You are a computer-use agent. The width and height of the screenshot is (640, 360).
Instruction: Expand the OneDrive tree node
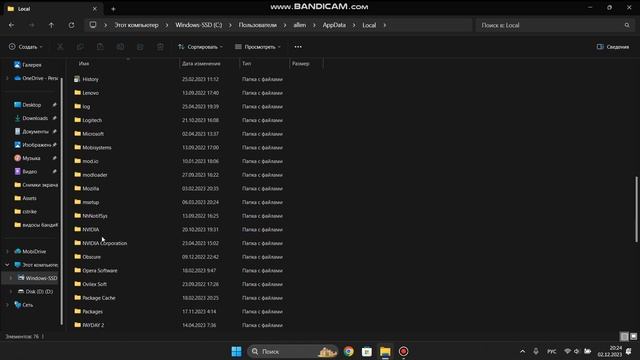point(7,78)
